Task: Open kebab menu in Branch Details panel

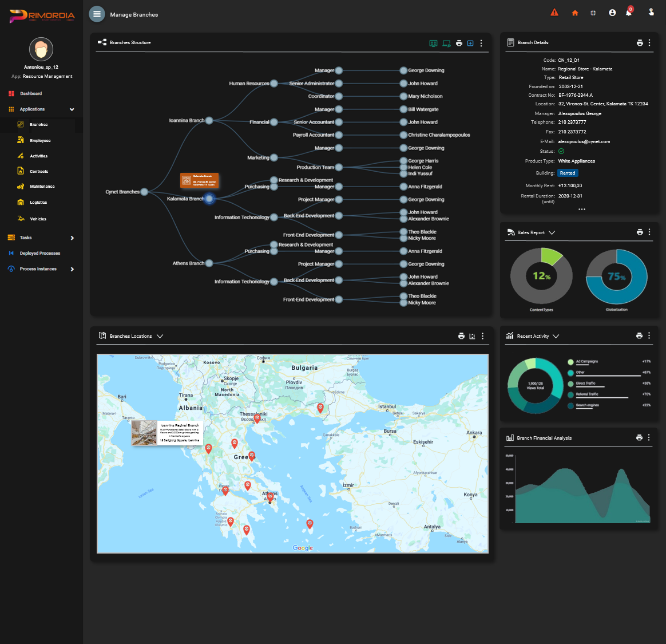Action: click(x=649, y=43)
